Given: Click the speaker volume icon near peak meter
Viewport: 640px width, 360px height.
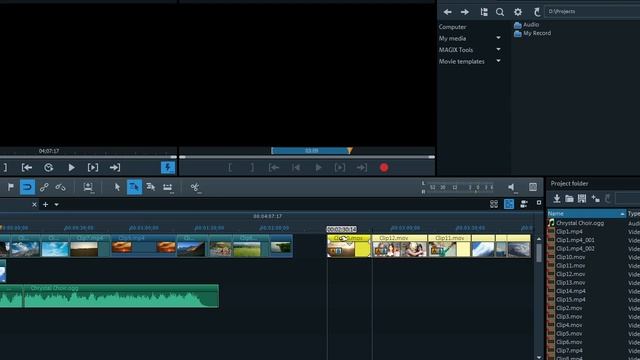Looking at the screenshot, I should pos(512,187).
